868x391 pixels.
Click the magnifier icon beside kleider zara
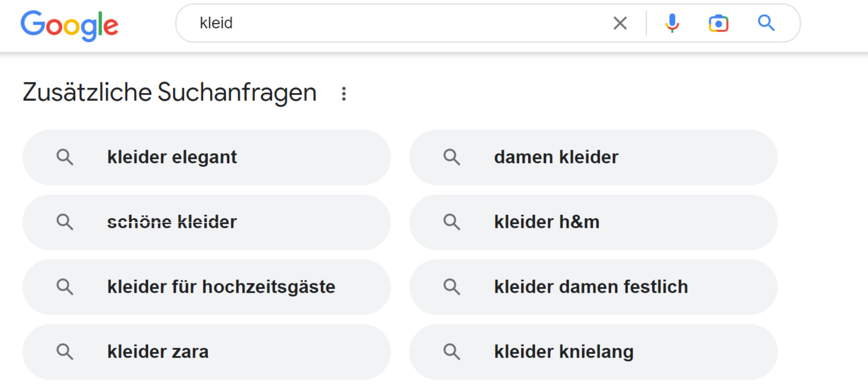(65, 352)
